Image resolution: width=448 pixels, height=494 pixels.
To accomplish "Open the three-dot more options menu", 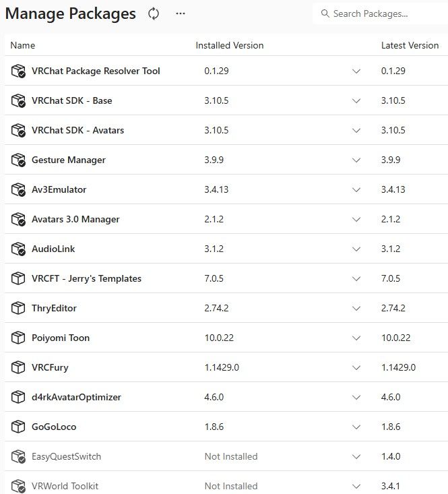I will [x=181, y=13].
